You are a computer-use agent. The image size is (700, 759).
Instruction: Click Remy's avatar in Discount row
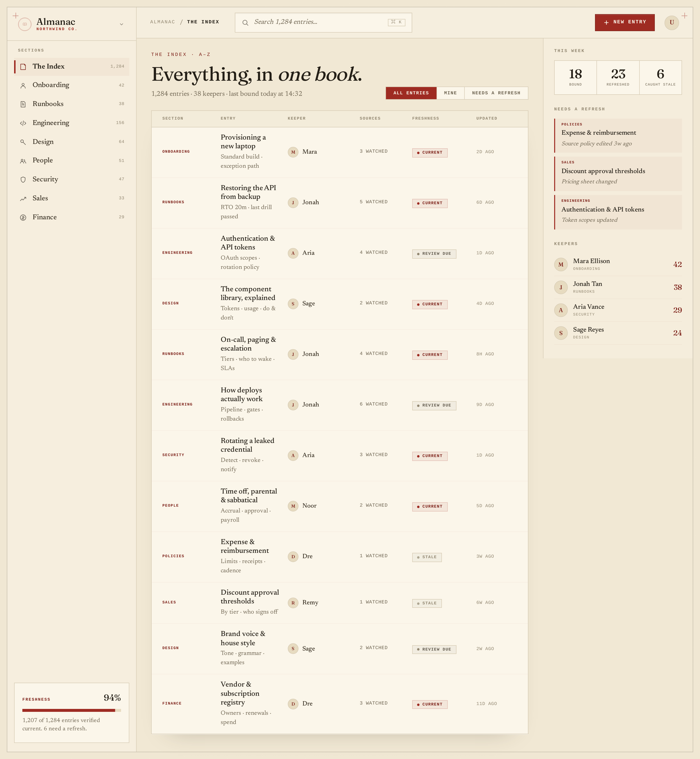(x=293, y=602)
